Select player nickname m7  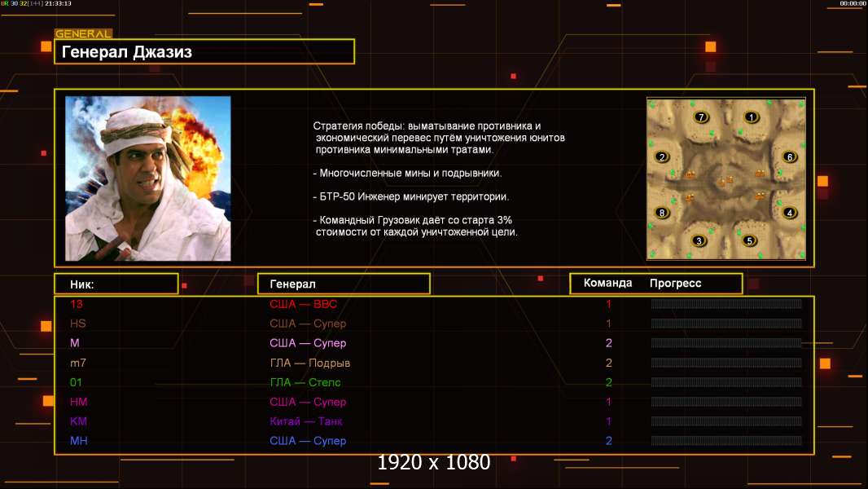point(78,363)
